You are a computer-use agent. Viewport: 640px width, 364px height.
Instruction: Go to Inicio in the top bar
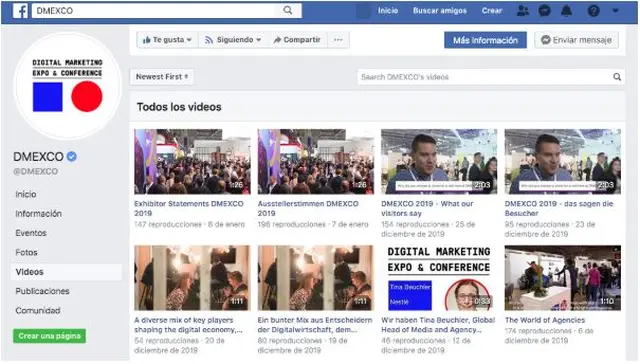tap(388, 11)
